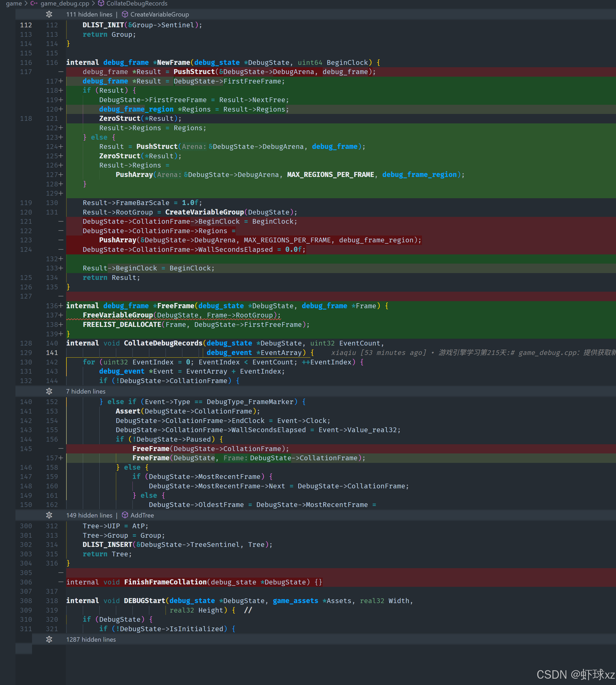Viewport: 616px width, 685px height.
Task: Open CollateDebugRecords breadcrumb symbol list
Action: 137,3
